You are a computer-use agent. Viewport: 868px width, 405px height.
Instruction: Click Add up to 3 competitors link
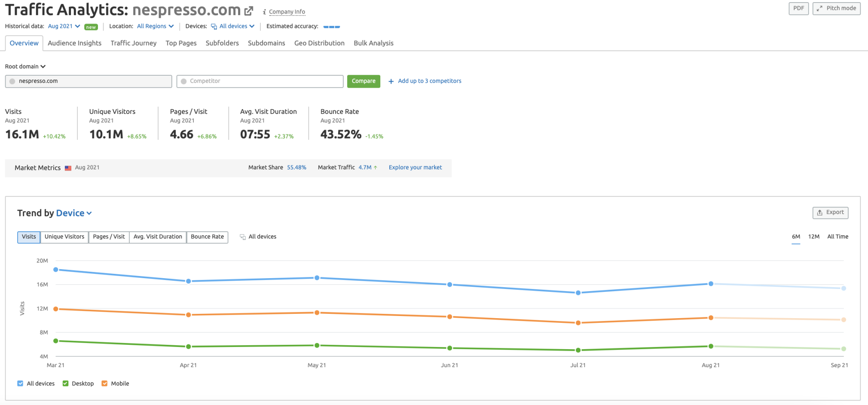[x=429, y=81]
